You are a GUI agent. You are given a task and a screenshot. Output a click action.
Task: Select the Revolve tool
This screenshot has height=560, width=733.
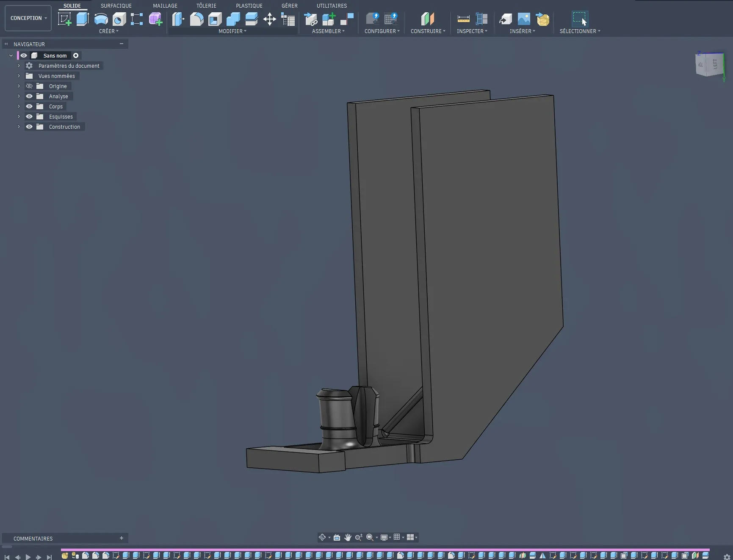101,19
